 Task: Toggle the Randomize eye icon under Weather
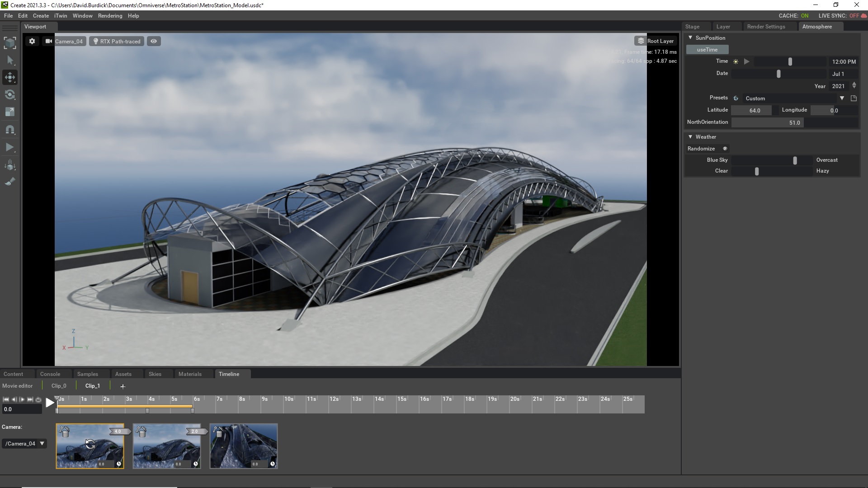point(725,149)
